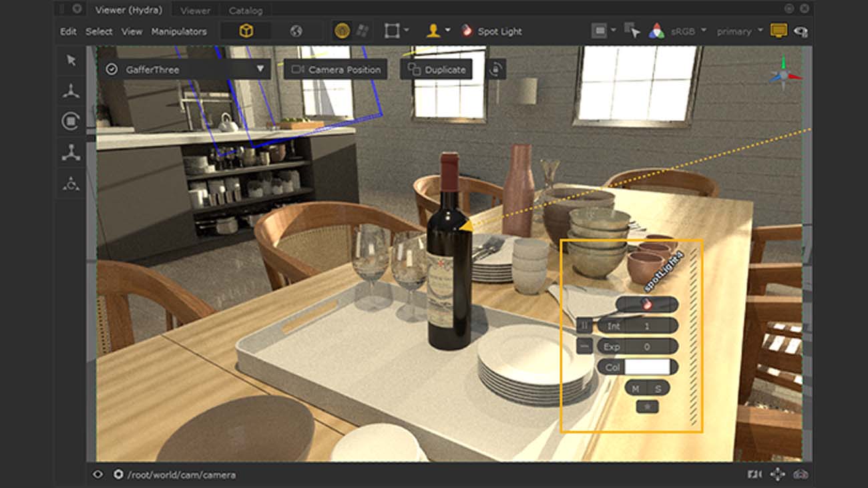This screenshot has height=488, width=868.
Task: Activate the rotate manipulator tool
Action: coord(71,121)
